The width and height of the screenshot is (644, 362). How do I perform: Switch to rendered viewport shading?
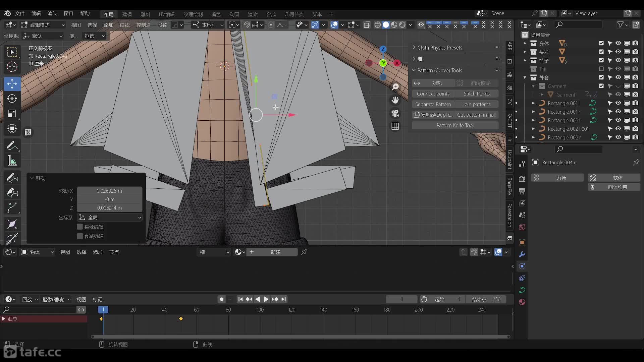click(x=402, y=25)
